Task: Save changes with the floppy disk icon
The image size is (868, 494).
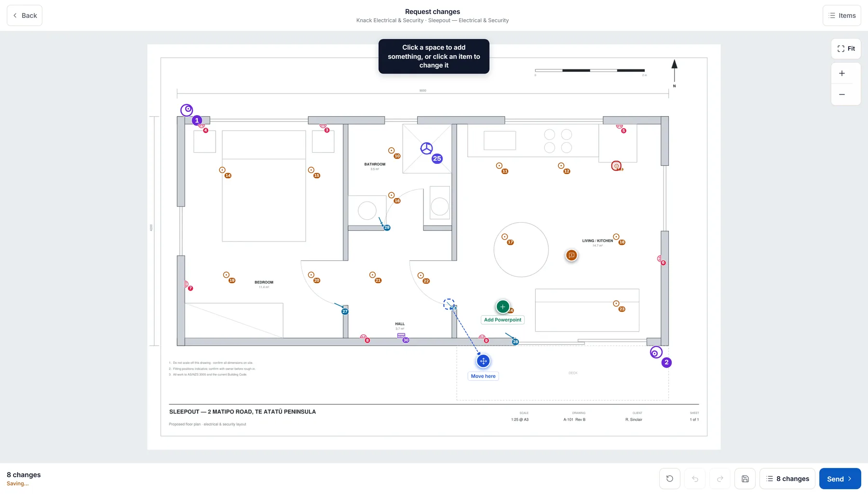Action: point(745,479)
